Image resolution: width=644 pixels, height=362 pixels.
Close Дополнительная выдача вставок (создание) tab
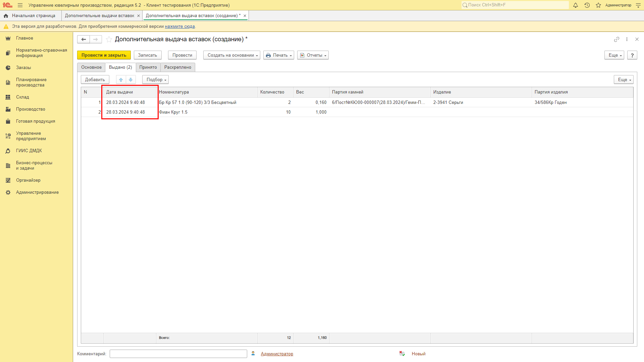[x=245, y=16]
